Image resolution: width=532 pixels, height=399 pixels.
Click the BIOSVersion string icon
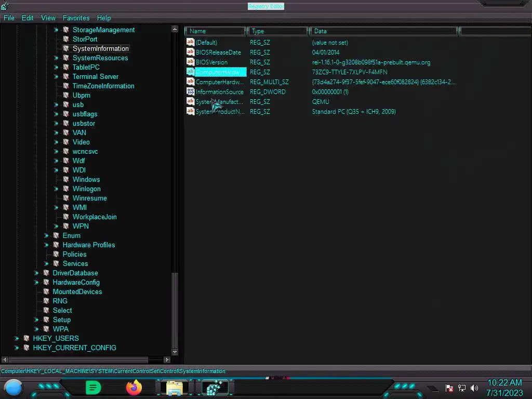point(190,62)
